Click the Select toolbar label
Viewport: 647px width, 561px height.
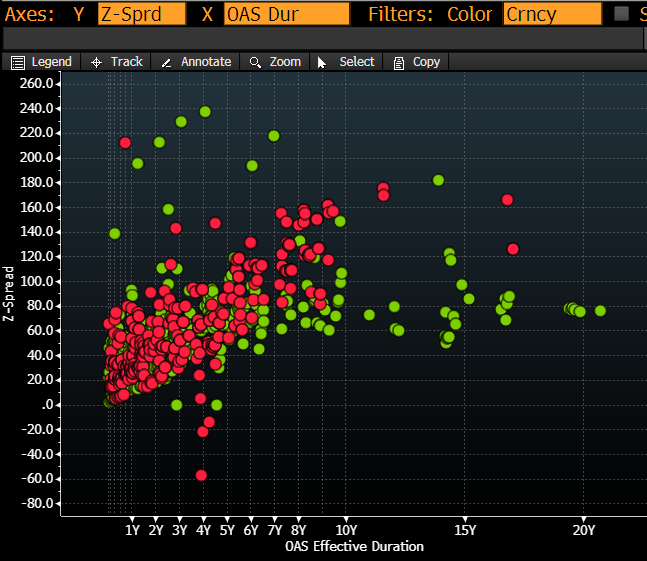(x=357, y=62)
